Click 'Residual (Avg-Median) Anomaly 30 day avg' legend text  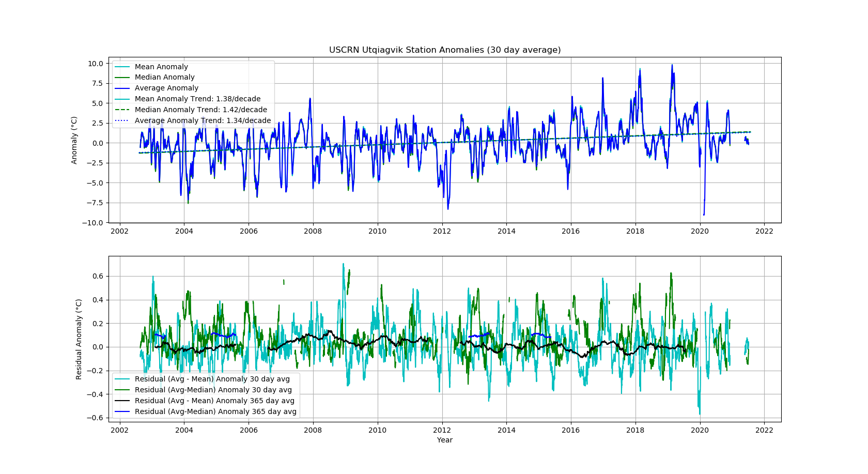point(213,390)
